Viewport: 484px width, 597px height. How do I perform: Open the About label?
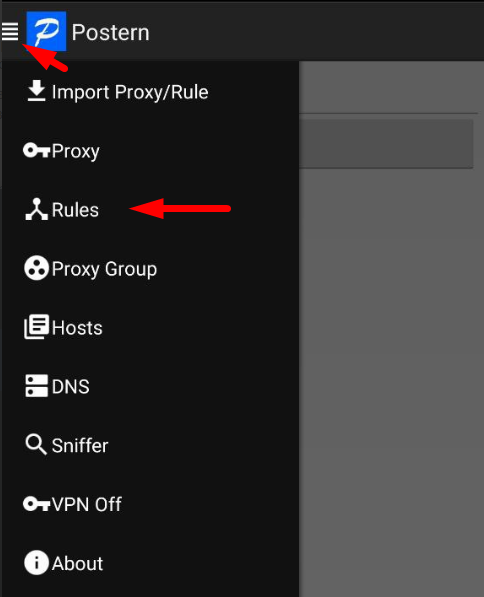[x=78, y=563]
